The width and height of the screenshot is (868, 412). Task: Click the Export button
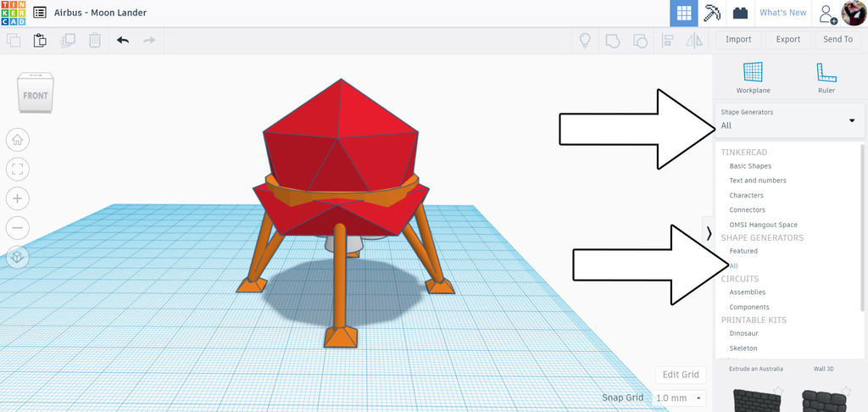point(787,39)
